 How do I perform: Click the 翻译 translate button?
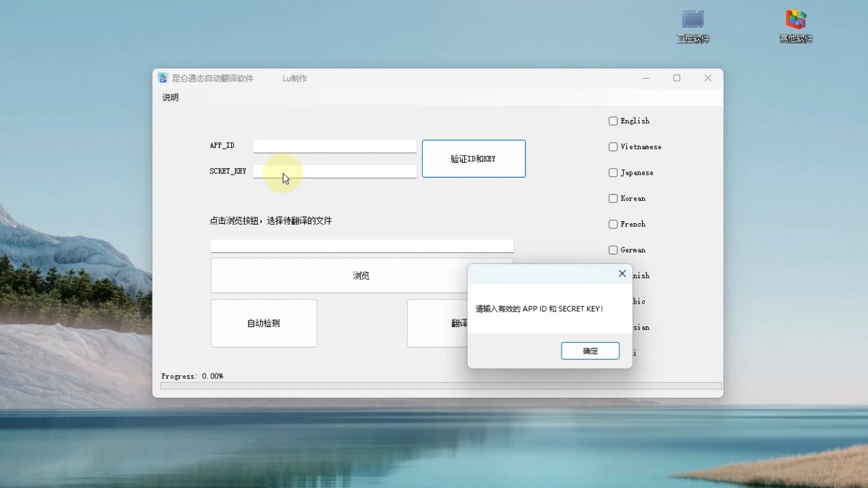460,323
